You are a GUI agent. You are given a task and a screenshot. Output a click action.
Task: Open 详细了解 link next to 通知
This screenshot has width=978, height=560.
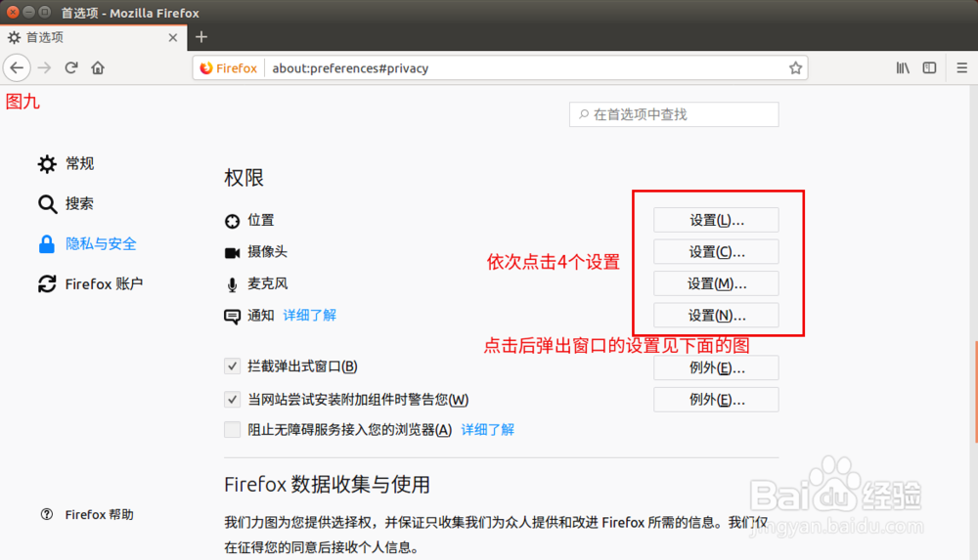[309, 315]
